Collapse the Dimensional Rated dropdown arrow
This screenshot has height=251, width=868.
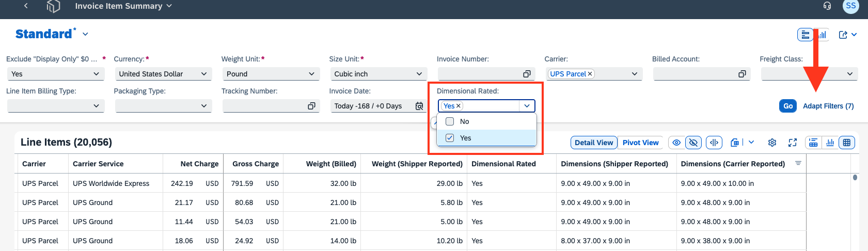coord(527,106)
